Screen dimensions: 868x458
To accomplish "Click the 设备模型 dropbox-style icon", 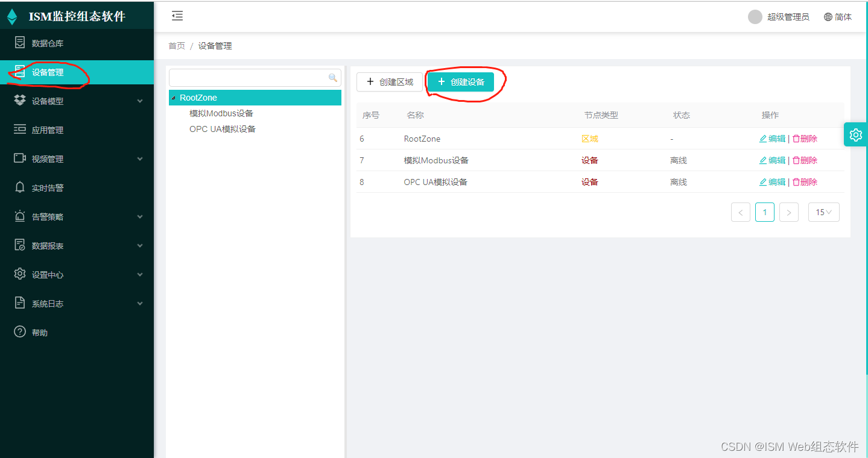I will click(20, 101).
